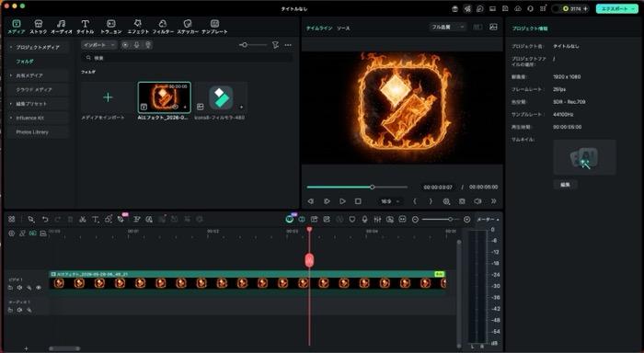Toggle the compare view icon in preview header

coord(477,27)
